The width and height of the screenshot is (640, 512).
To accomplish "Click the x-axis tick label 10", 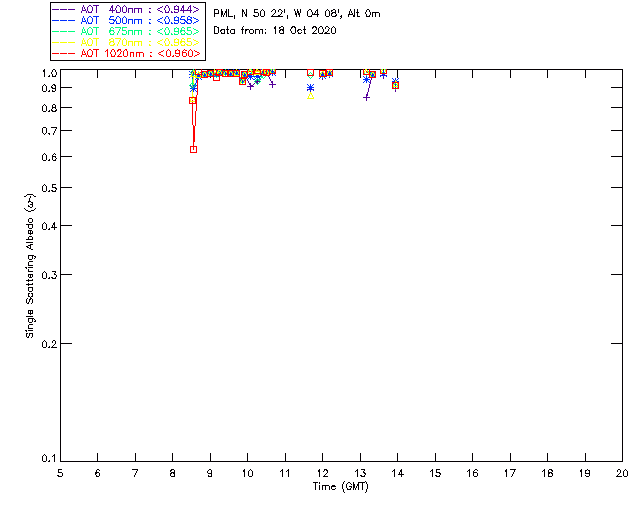I will pyautogui.click(x=248, y=473).
